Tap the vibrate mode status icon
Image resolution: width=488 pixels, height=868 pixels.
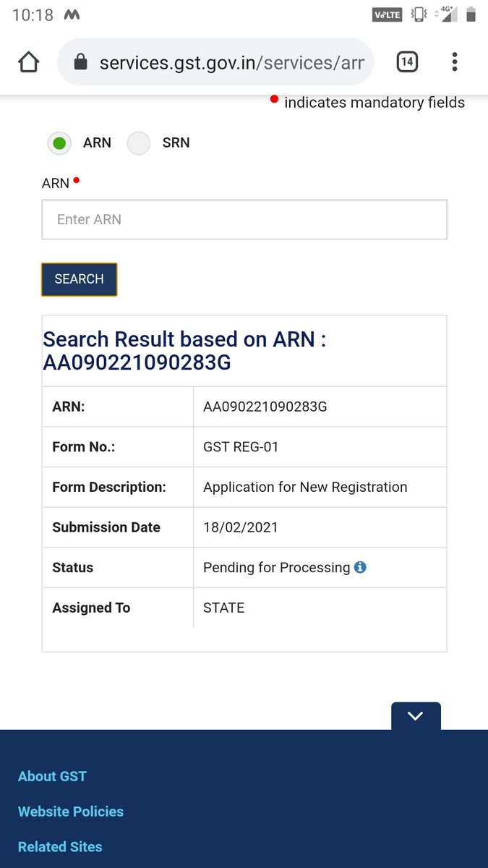coord(418,14)
